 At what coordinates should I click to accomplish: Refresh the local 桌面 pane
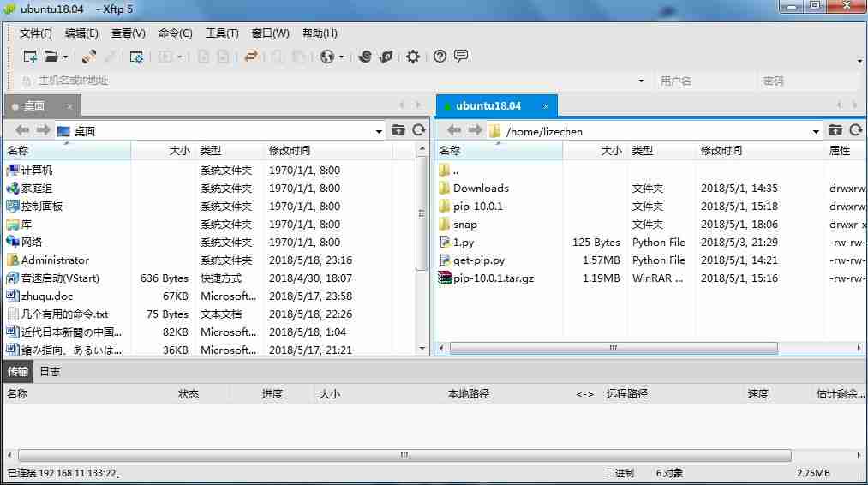tap(419, 130)
